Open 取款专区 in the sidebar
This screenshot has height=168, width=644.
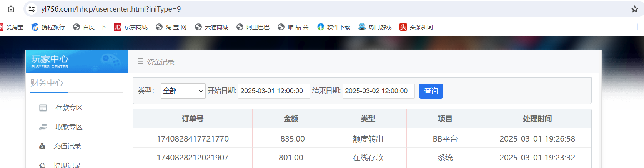pos(69,127)
